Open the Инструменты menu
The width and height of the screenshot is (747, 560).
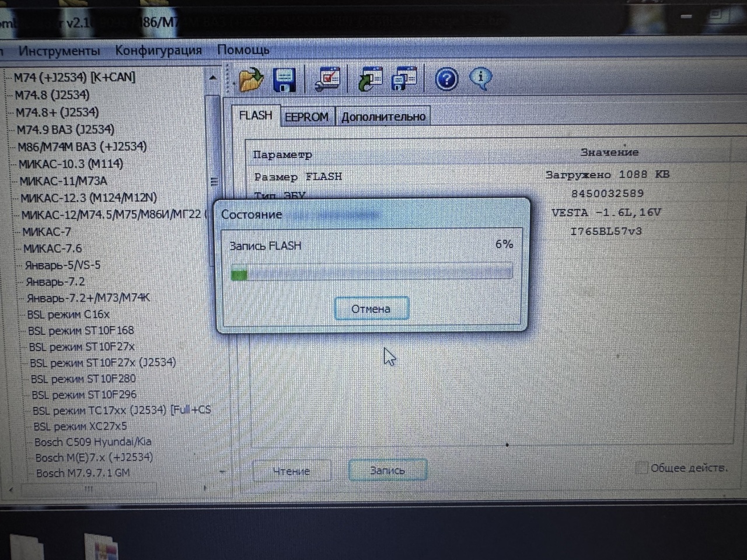point(59,51)
